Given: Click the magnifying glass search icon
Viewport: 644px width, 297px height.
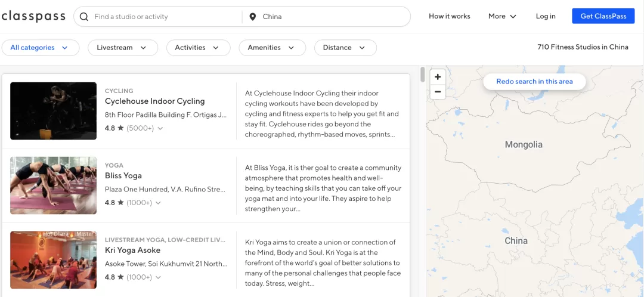Looking at the screenshot, I should coord(84,17).
